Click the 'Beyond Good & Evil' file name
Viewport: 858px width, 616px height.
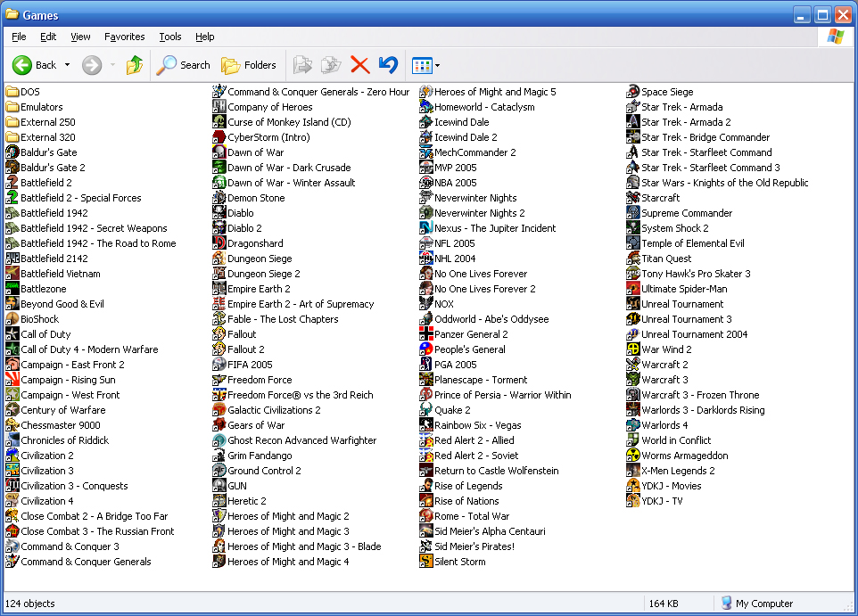click(x=62, y=304)
